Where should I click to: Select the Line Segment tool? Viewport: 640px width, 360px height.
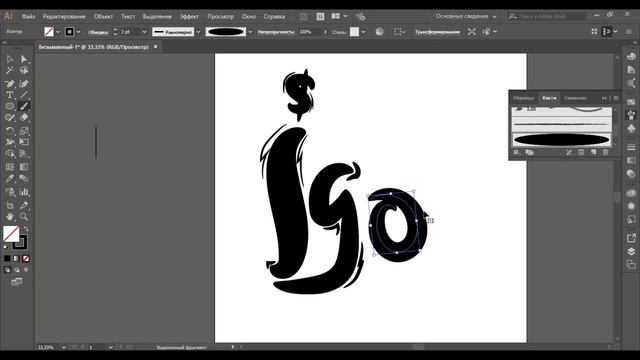click(24, 95)
